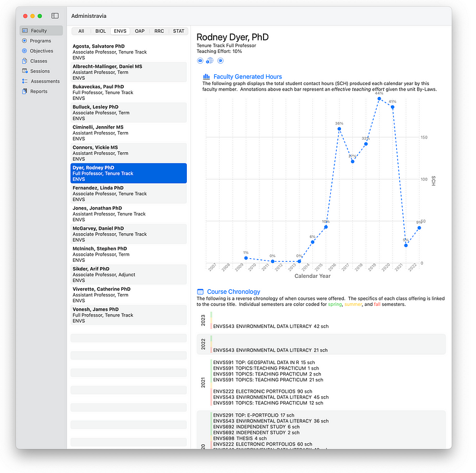Select Bukaveckas, Paul PhD from the list
The image size is (476, 473).
(x=129, y=92)
